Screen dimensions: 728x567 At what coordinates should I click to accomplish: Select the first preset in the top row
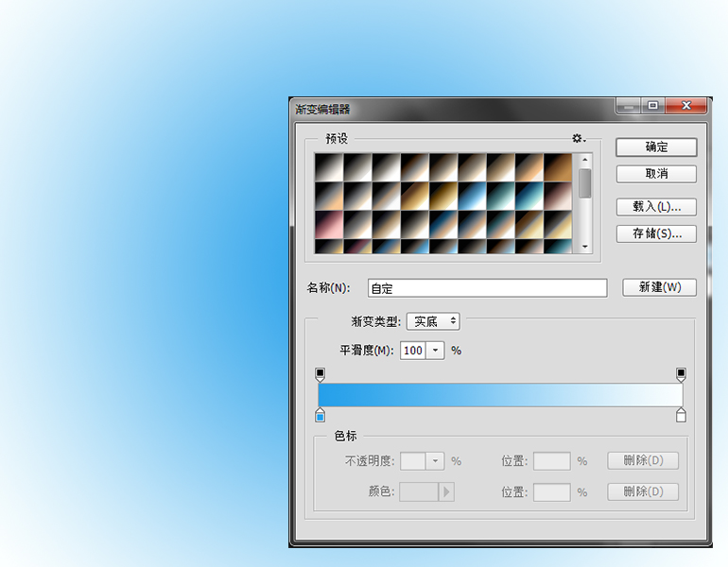[x=329, y=167]
